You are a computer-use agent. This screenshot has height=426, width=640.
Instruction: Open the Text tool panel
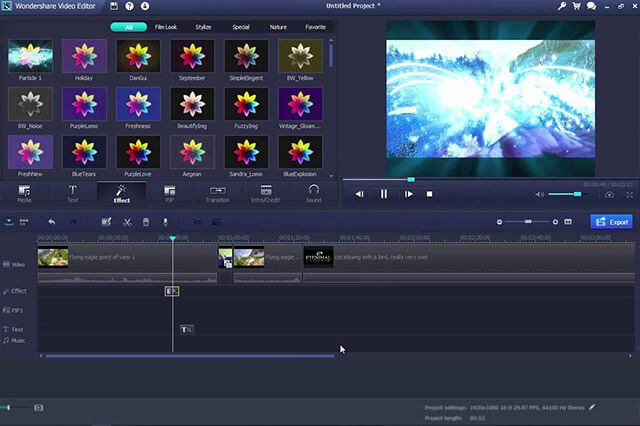tap(73, 194)
